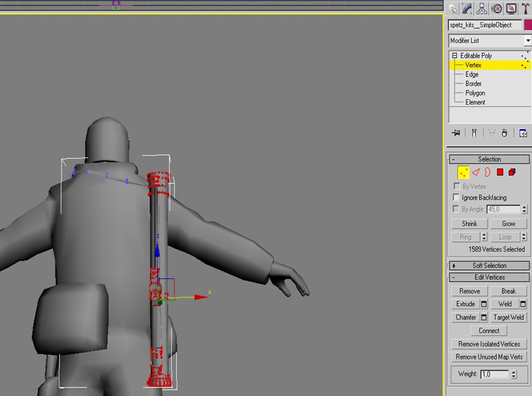The width and height of the screenshot is (532, 396).
Task: Click the Remove vertices button
Action: [x=469, y=291]
